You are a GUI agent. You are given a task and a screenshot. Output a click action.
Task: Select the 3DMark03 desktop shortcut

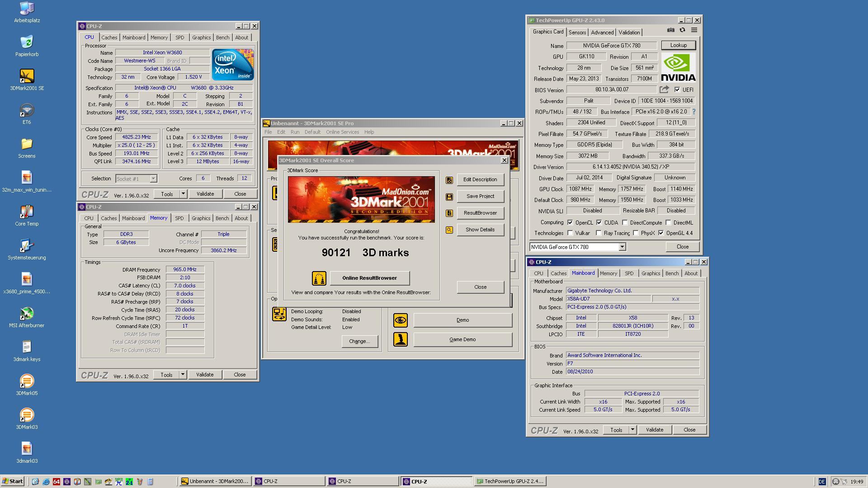[x=27, y=418]
